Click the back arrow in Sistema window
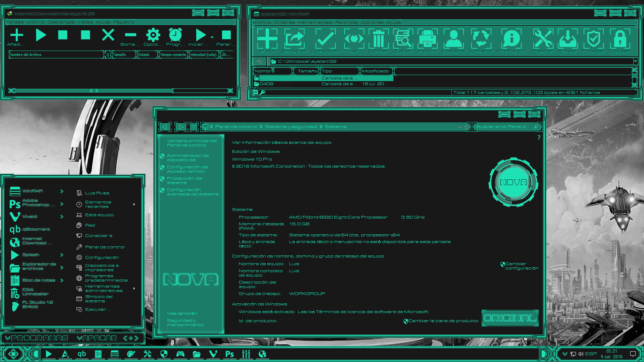Viewport: 644px width, 362px height. [x=164, y=127]
